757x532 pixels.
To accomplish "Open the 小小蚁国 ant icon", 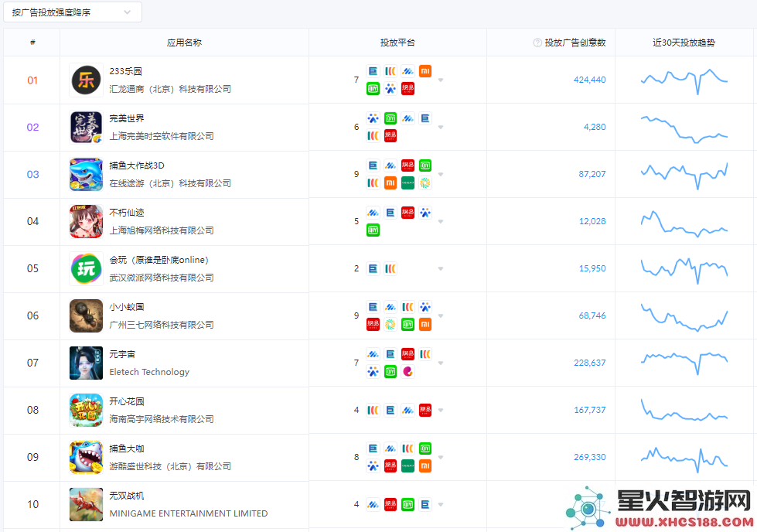I will [86, 315].
